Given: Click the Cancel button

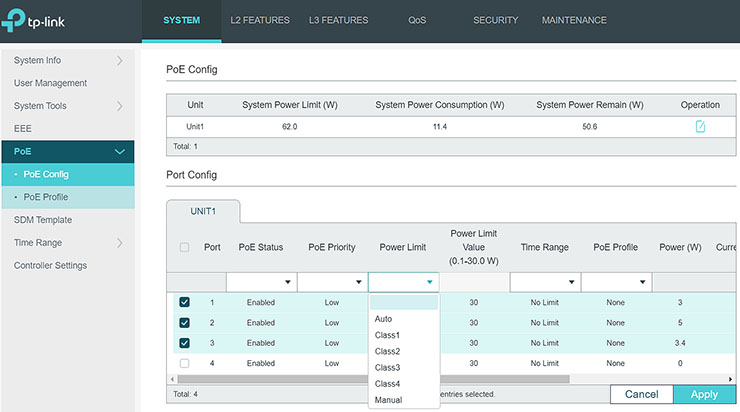Looking at the screenshot, I should (x=640, y=395).
